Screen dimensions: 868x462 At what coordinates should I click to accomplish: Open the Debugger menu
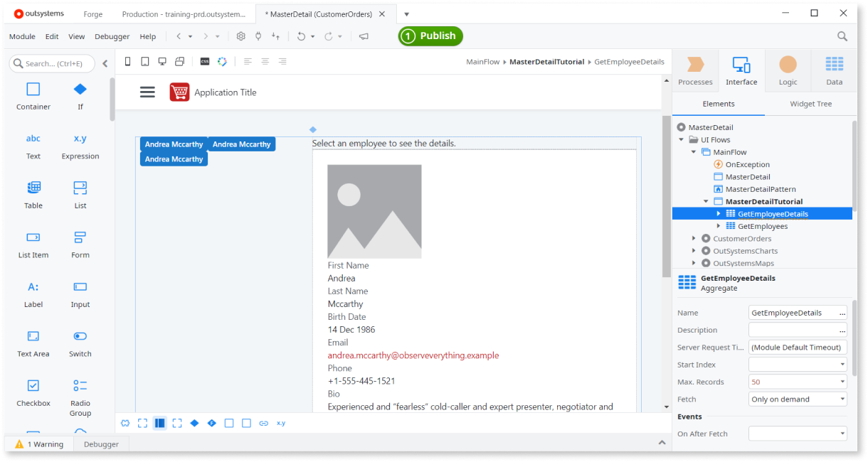point(112,36)
